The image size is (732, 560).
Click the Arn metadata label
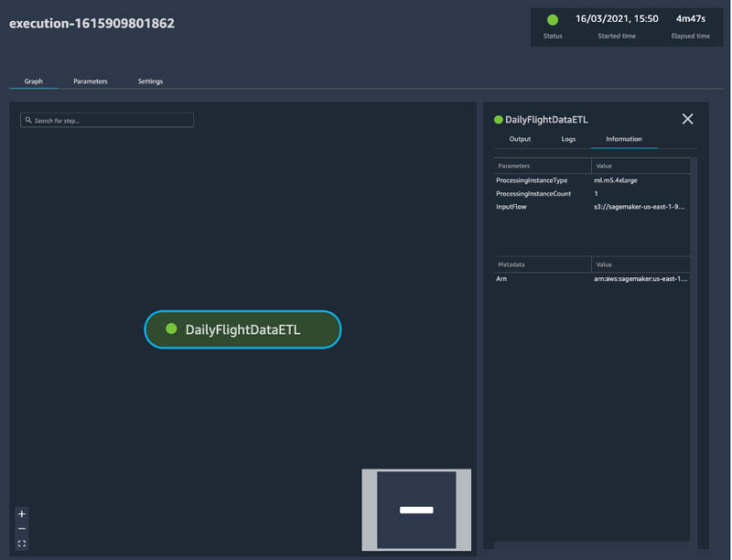501,278
